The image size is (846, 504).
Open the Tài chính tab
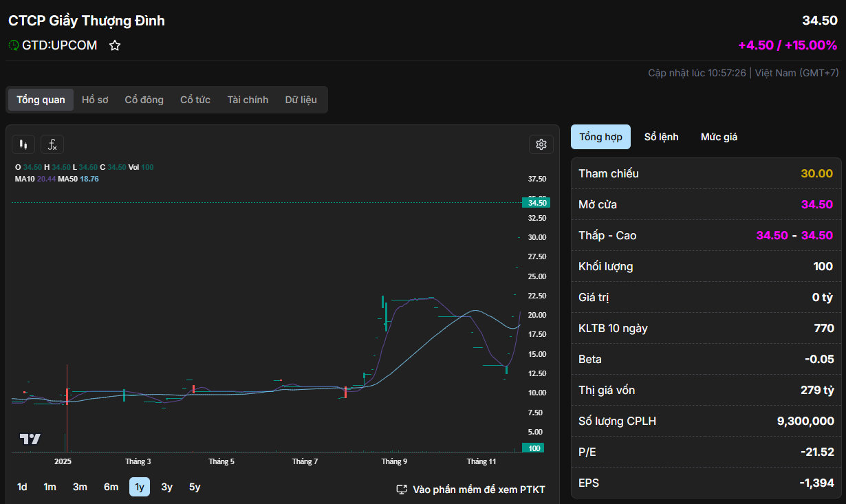coord(248,100)
